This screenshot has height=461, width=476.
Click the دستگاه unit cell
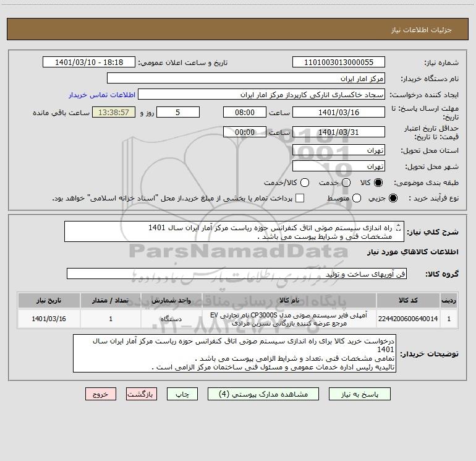(x=171, y=319)
